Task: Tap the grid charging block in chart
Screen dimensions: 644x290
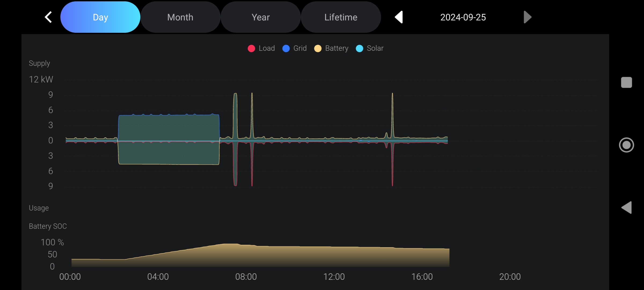Action: pos(169,128)
